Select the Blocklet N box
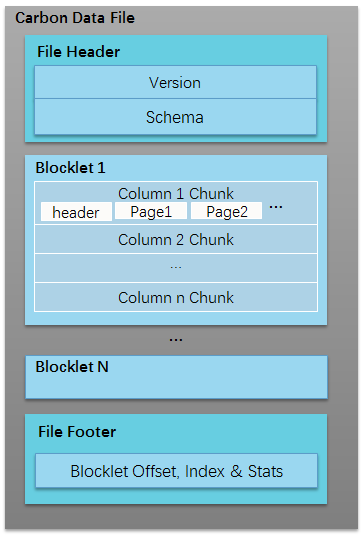 tap(176, 377)
